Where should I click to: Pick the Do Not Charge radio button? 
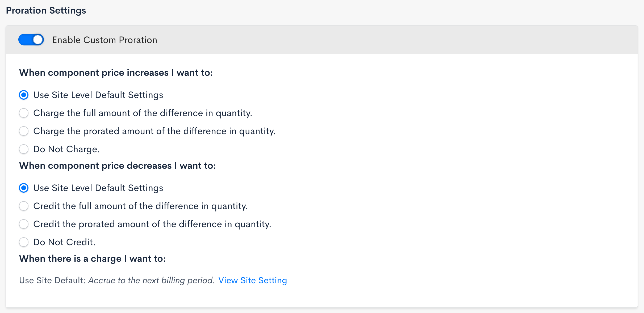pos(24,149)
